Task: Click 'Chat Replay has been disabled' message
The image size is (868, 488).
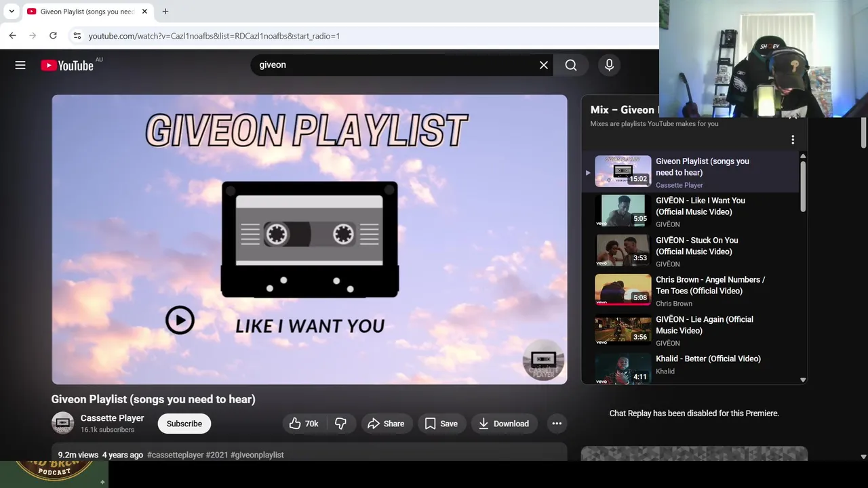Action: point(694,413)
